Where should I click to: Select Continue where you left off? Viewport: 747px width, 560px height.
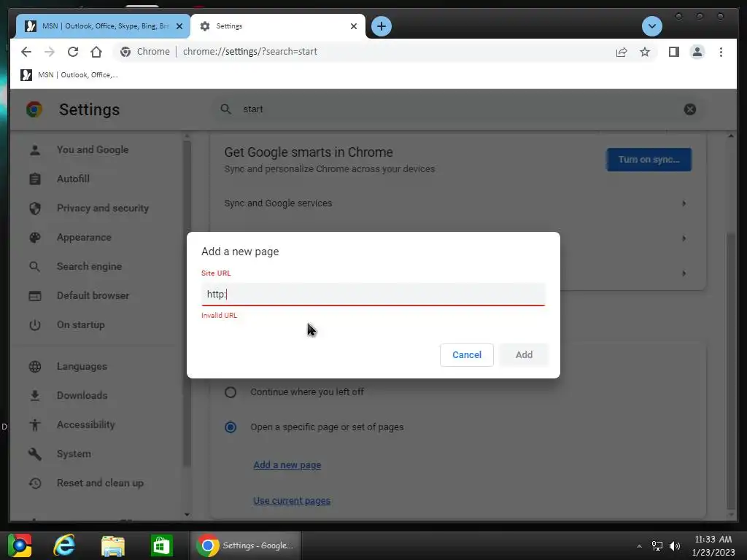click(231, 392)
